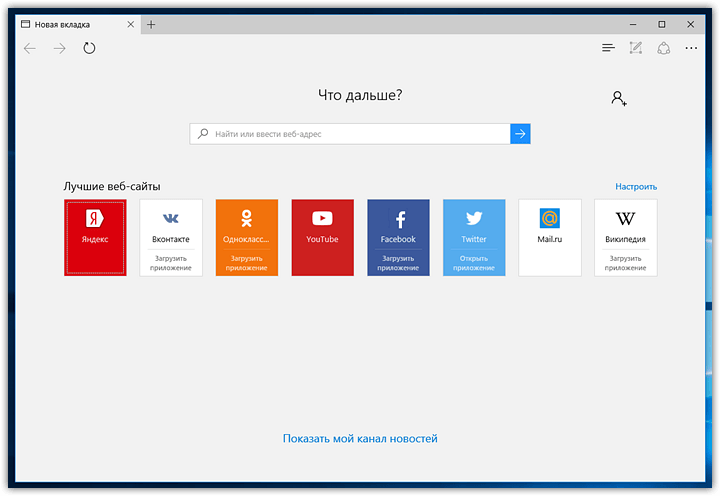Click the 'Настроить' link

(636, 186)
